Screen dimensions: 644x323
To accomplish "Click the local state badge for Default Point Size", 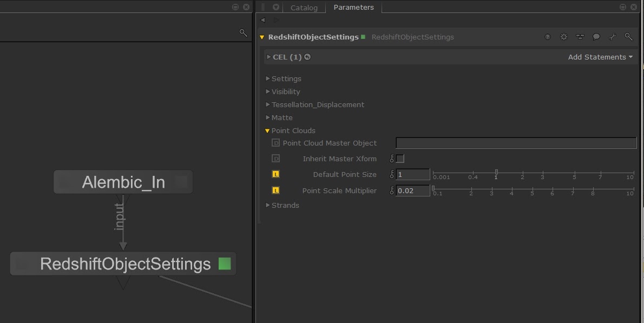I will tap(275, 175).
